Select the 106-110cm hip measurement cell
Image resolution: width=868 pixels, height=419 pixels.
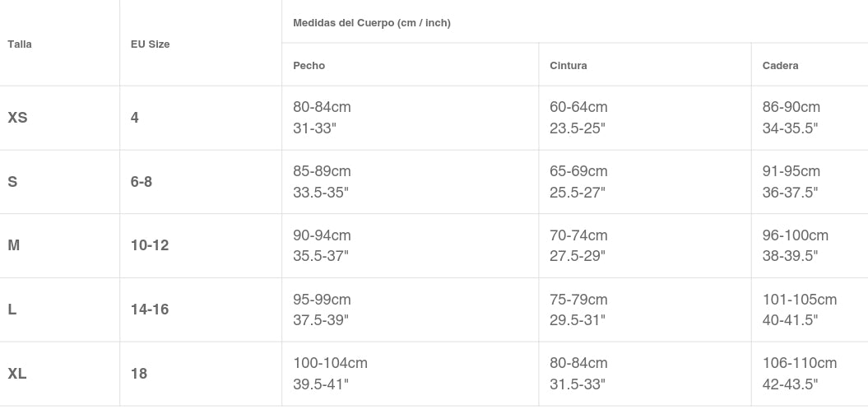click(799, 364)
